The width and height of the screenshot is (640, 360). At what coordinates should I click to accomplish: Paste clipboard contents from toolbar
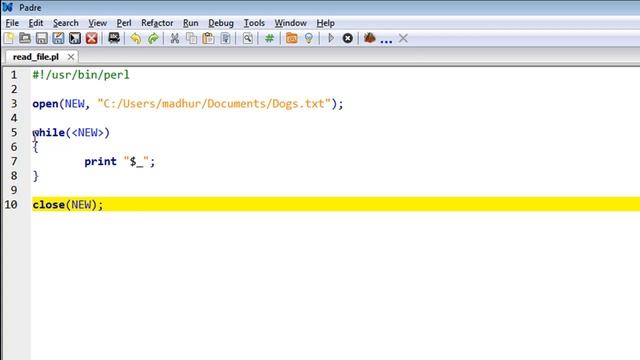click(208, 38)
